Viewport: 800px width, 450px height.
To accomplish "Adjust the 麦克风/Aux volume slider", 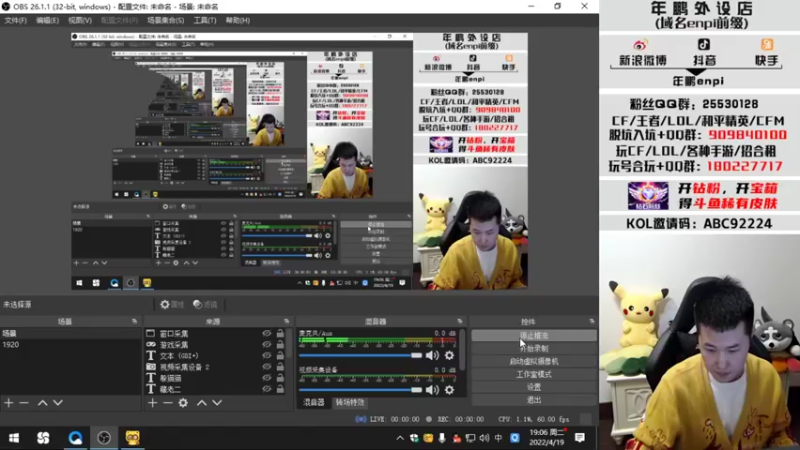I will coord(360,356).
